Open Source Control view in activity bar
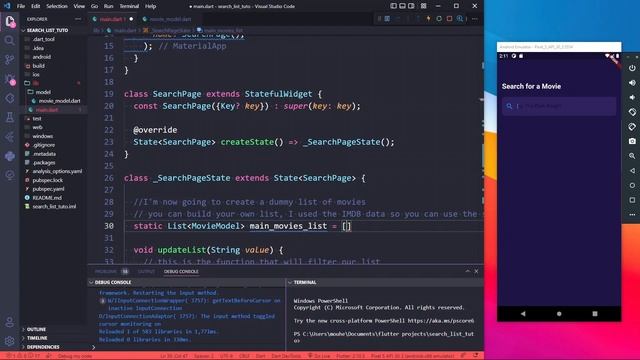The height and width of the screenshot is (360, 640). pyautogui.click(x=9, y=60)
